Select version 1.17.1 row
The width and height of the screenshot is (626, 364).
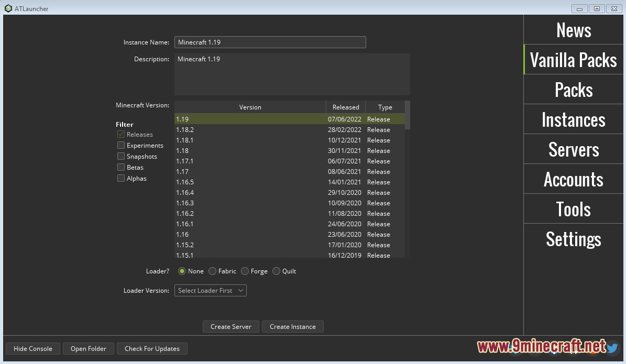(x=290, y=161)
